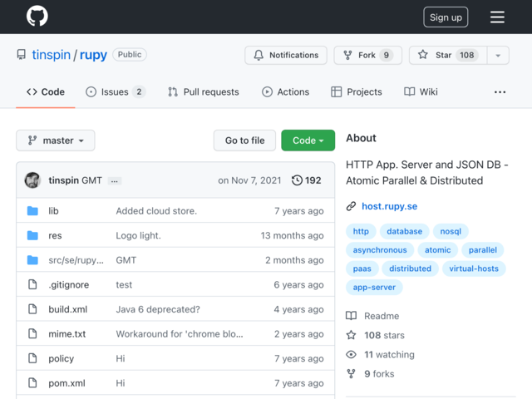View the 192 commits history
This screenshot has height=399, width=532.
click(x=307, y=180)
